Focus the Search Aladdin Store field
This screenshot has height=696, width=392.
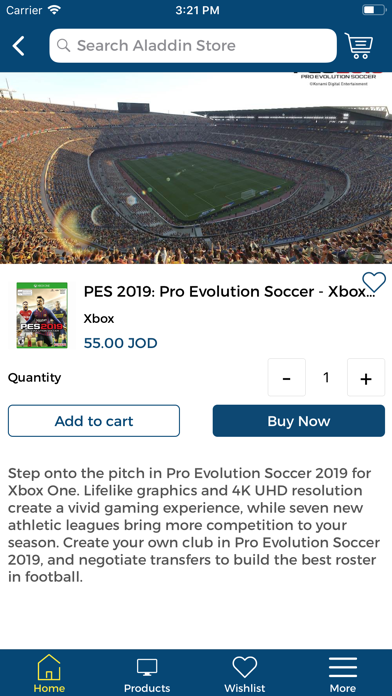[193, 46]
